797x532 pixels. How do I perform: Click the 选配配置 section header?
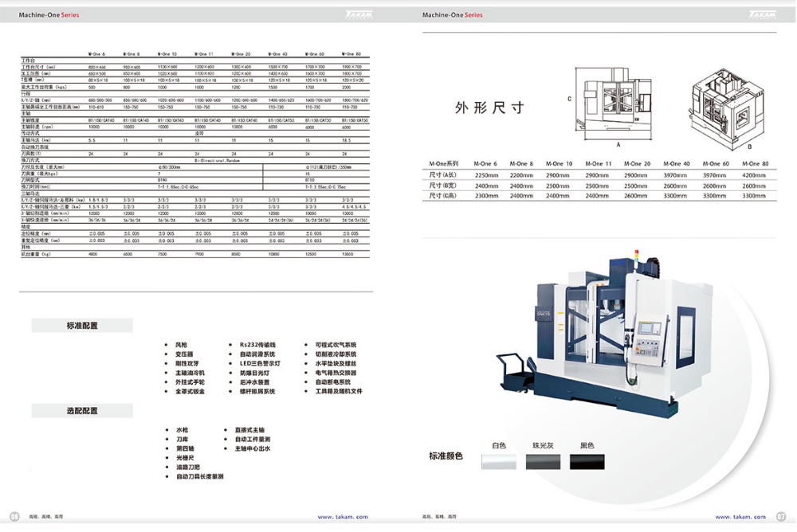click(82, 411)
